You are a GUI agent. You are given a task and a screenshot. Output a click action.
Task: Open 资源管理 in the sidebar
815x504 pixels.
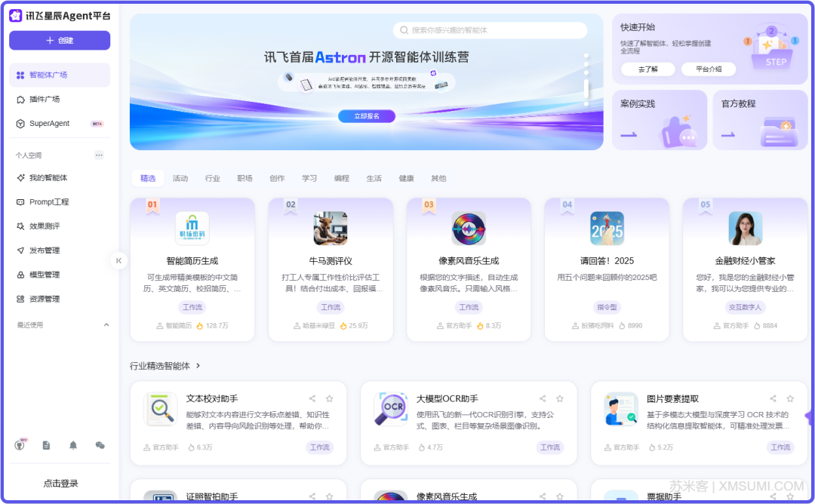60,299
